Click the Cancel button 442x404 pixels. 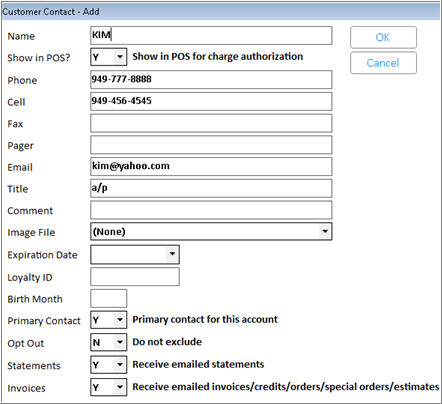383,63
